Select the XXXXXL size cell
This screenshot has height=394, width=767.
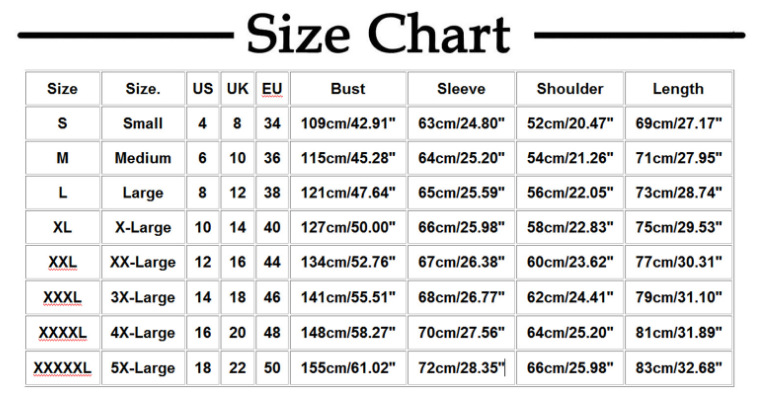pyautogui.click(x=63, y=368)
